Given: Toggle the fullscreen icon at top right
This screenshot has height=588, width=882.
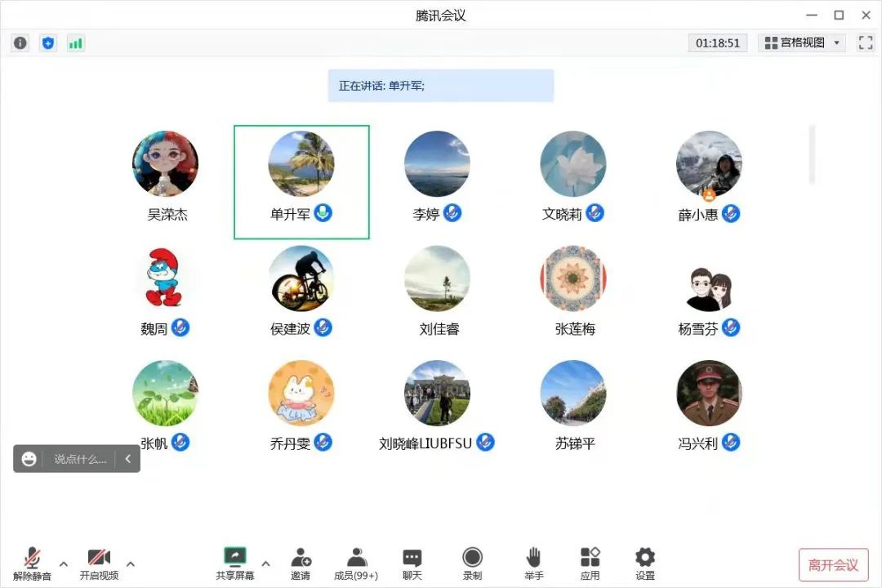Looking at the screenshot, I should point(866,43).
